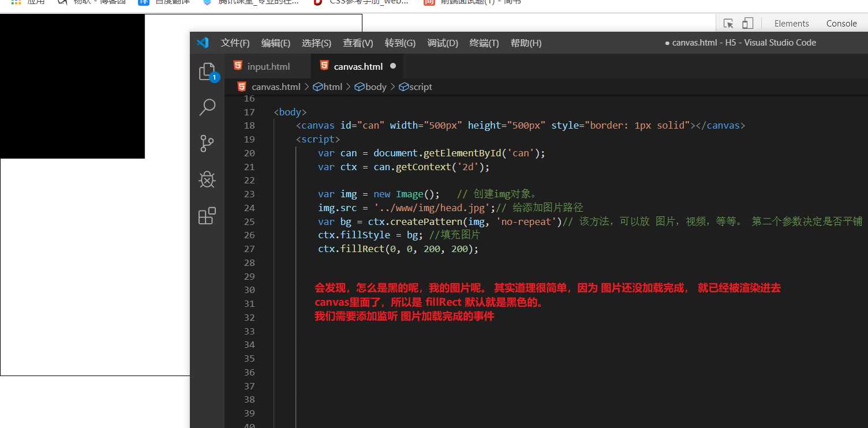Open the Run and Debug bug icon
Image resolution: width=868 pixels, height=428 pixels.
[x=207, y=179]
